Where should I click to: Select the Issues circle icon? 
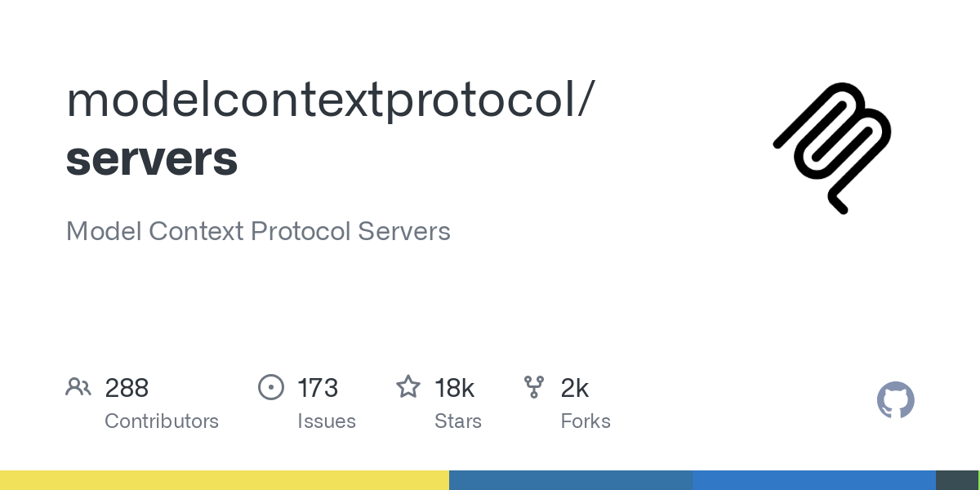coord(270,387)
